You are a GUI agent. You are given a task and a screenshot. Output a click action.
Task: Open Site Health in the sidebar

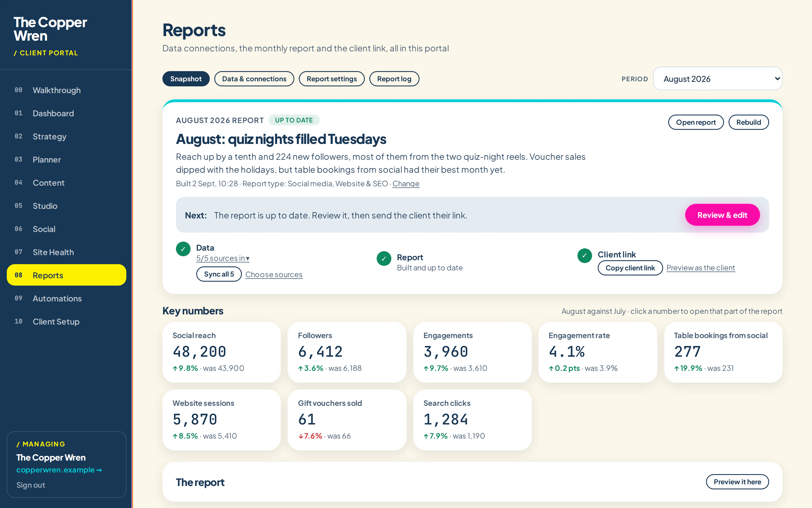(67, 252)
